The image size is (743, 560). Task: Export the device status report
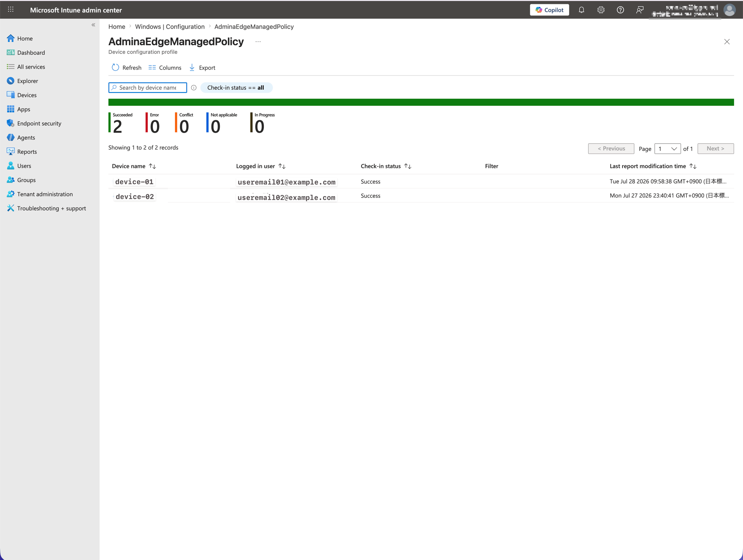tap(202, 68)
